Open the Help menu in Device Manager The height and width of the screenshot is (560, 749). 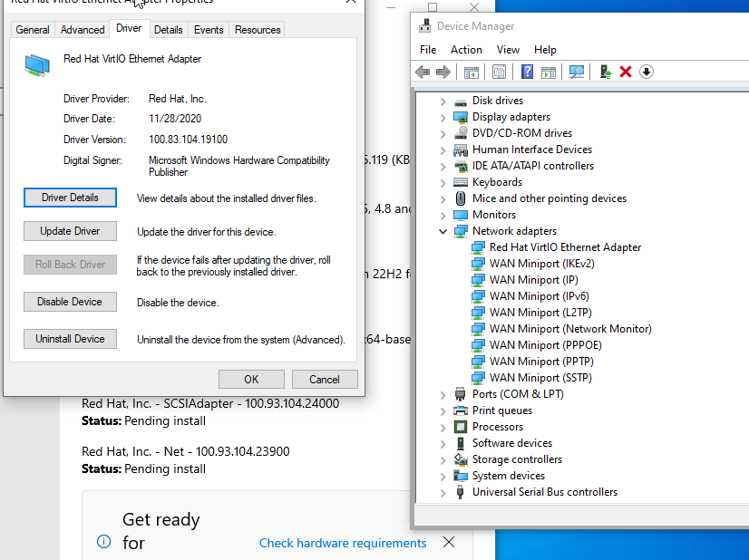tap(545, 50)
